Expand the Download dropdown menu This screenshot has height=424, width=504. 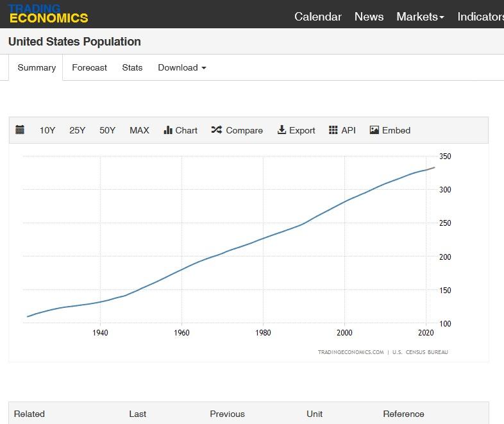[182, 67]
